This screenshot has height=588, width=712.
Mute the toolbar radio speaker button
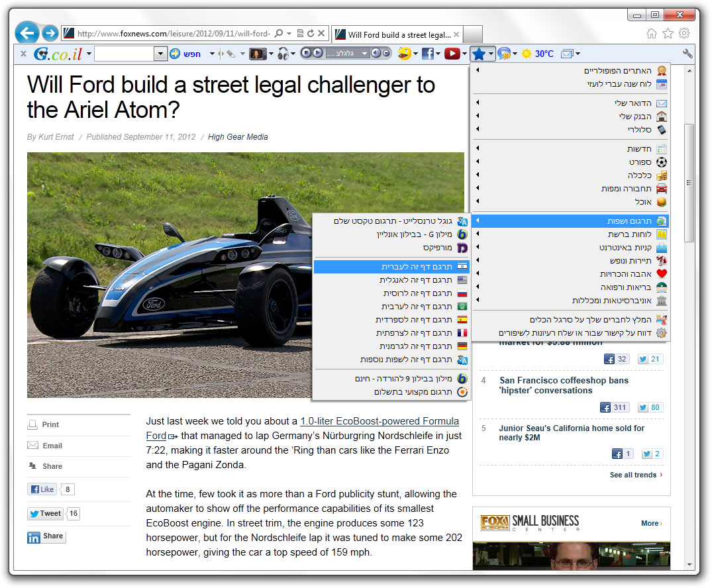pos(376,54)
